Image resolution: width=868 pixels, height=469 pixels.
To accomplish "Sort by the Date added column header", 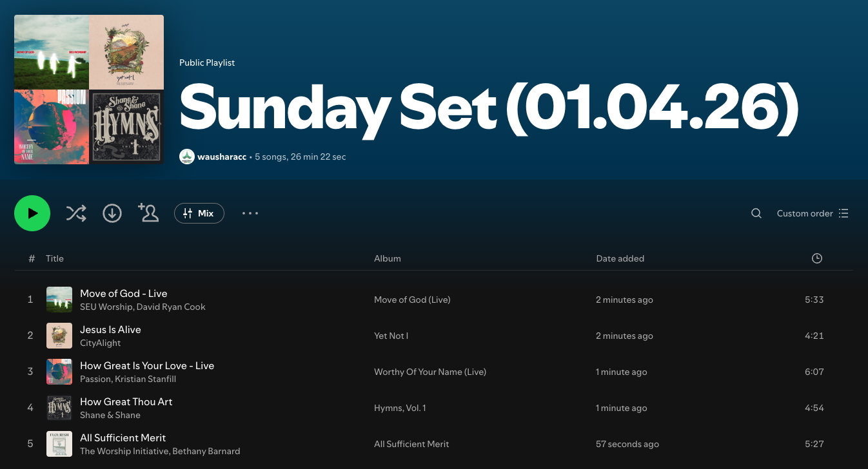I will (620, 258).
